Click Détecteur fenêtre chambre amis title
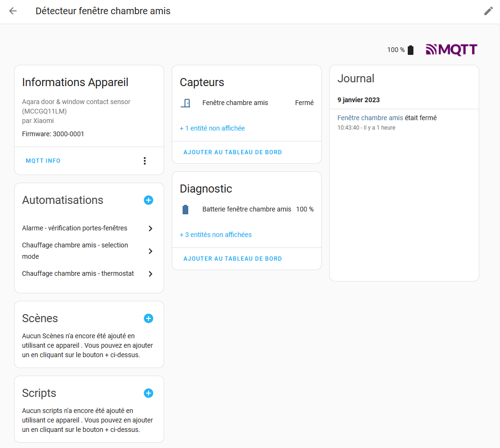The width and height of the screenshot is (500, 448). click(x=103, y=11)
